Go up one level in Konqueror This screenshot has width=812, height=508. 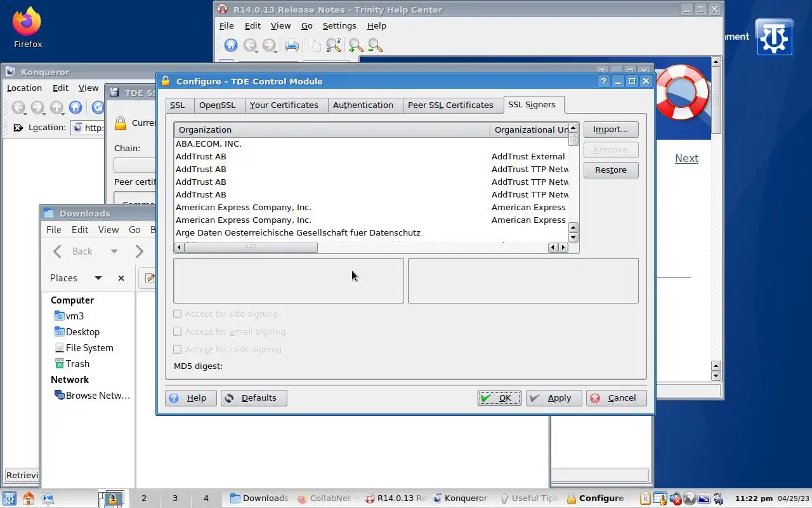[56, 108]
